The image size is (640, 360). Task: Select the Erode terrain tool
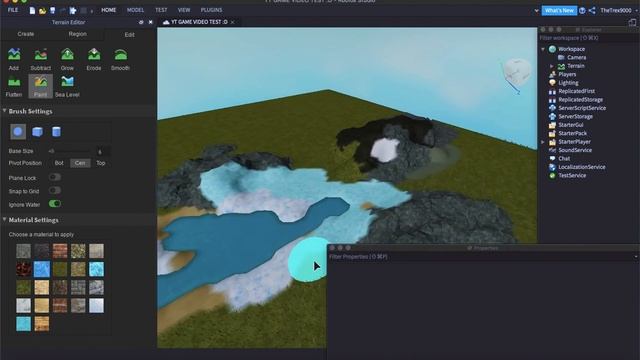coord(94,59)
